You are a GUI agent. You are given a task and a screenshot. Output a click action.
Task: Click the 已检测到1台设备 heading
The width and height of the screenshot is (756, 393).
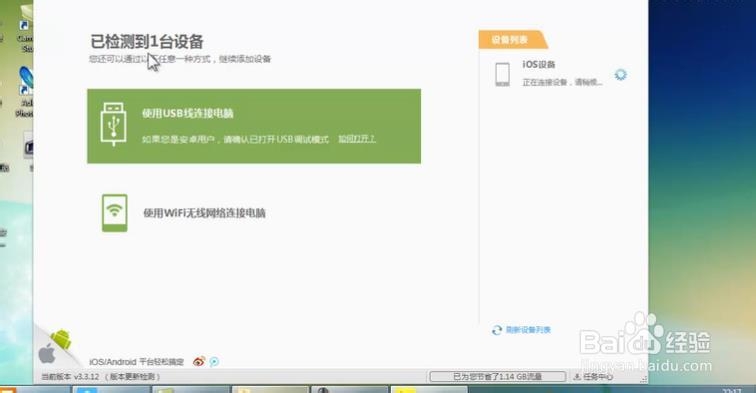click(x=147, y=41)
